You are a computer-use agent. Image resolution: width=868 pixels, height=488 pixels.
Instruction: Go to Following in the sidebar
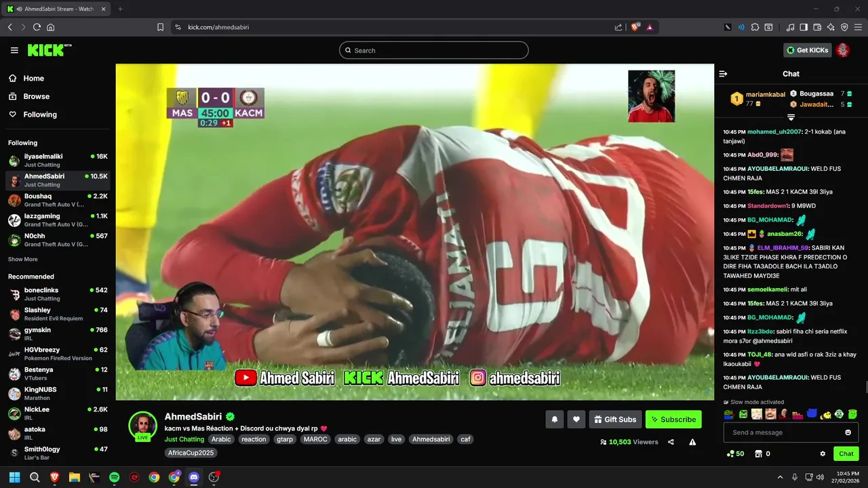coord(40,115)
